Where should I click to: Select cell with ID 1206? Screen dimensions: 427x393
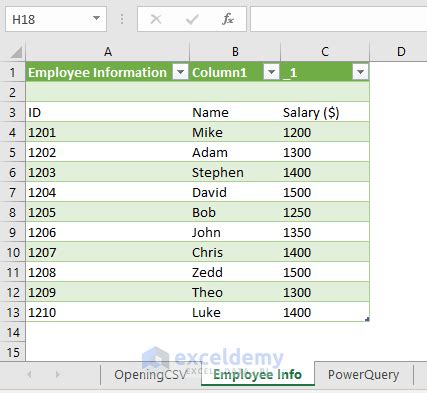[x=108, y=232]
